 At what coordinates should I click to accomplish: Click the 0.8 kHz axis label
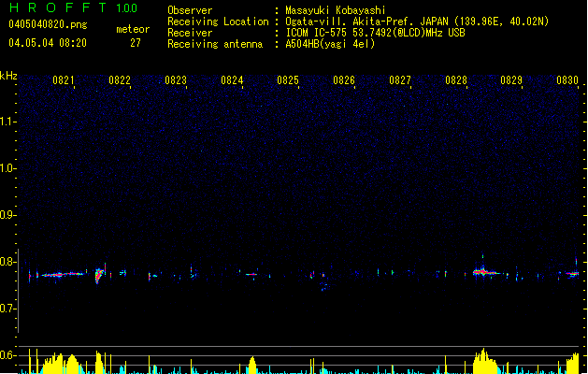(7, 262)
